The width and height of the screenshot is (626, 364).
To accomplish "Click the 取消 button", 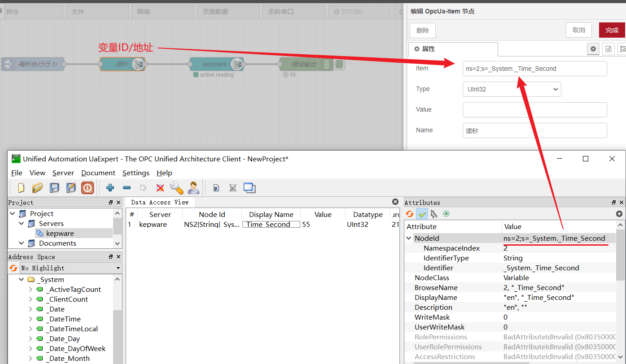I will [x=579, y=30].
